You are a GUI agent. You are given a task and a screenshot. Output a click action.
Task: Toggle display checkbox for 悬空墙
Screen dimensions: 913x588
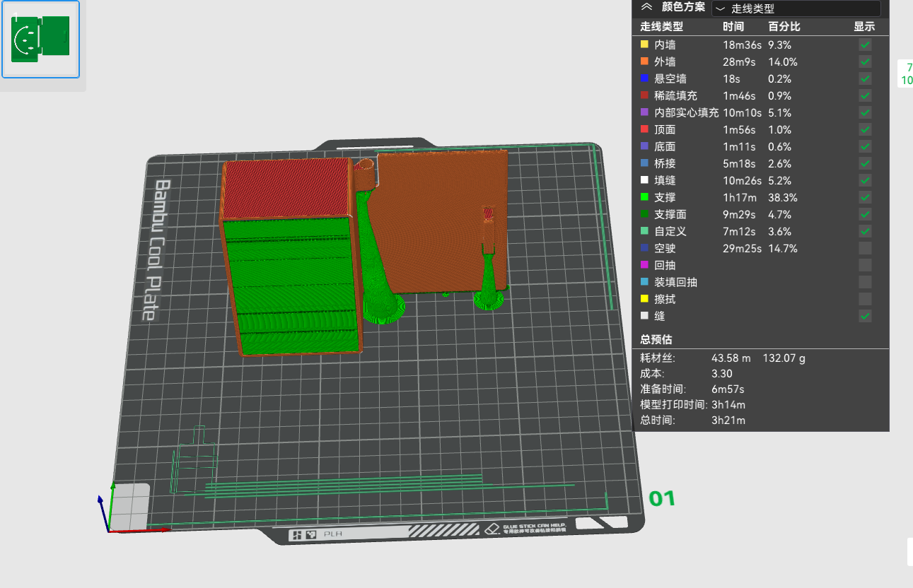click(x=865, y=78)
